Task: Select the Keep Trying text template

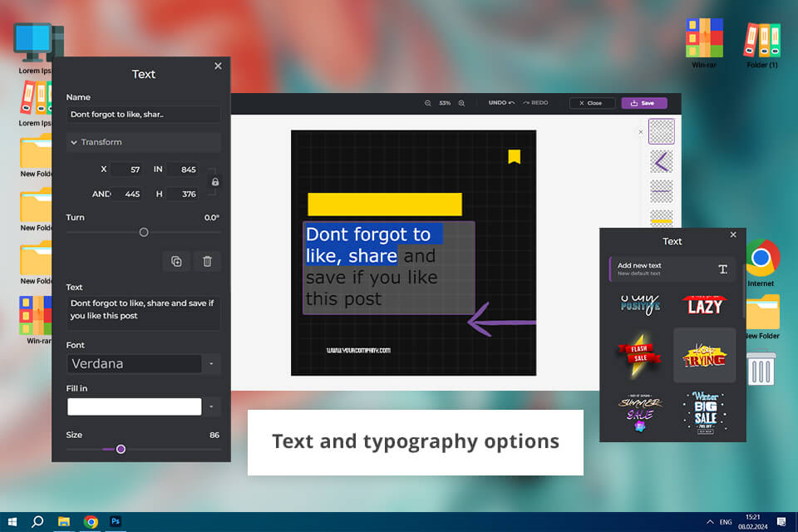Action: click(x=704, y=355)
